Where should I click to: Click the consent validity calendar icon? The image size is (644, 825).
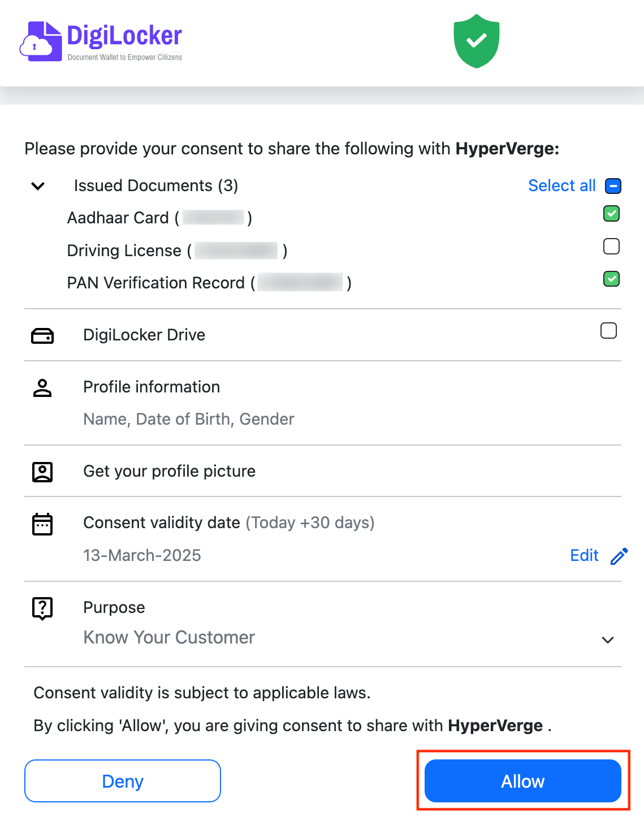point(42,524)
